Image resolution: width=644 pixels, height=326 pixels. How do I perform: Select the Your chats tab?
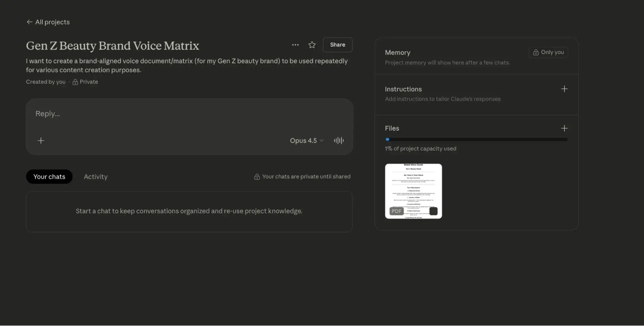(49, 176)
